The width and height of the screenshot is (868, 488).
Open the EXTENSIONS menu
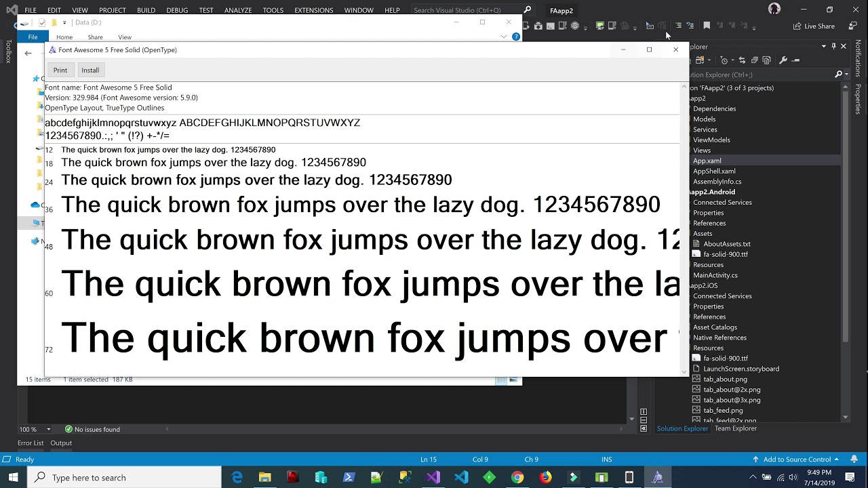[x=313, y=10]
